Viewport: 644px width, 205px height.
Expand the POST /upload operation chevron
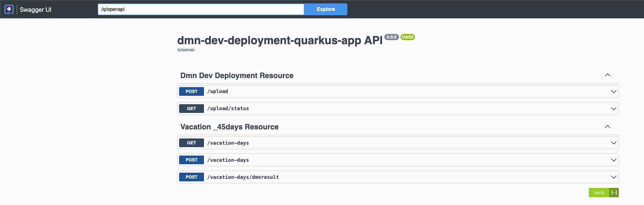tap(614, 91)
